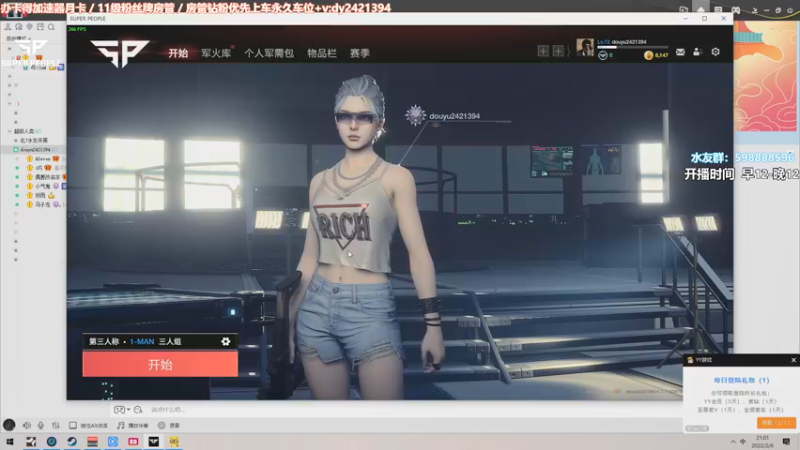
Task: Open the yellow YY taskbar icon
Action: tap(174, 441)
